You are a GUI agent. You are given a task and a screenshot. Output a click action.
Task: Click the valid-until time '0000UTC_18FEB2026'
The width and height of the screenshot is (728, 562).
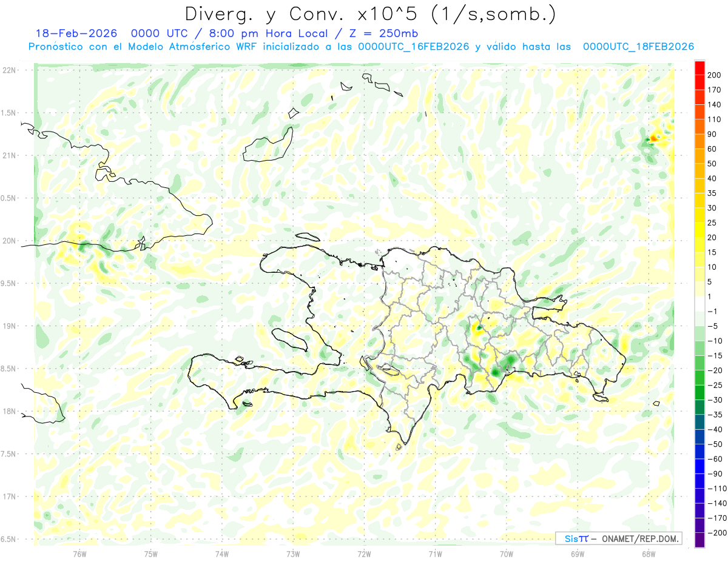click(x=638, y=47)
